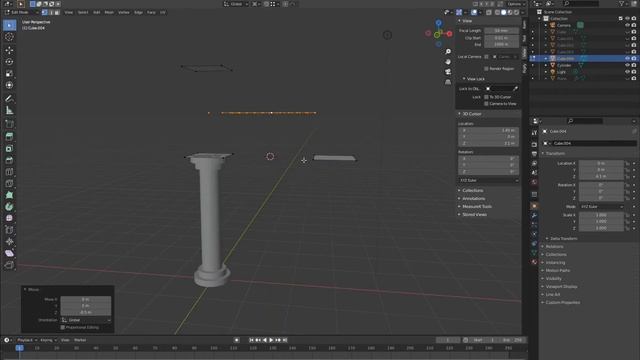Select the Rip Region tool
The width and height of the screenshot is (640, 360).
coord(9,265)
